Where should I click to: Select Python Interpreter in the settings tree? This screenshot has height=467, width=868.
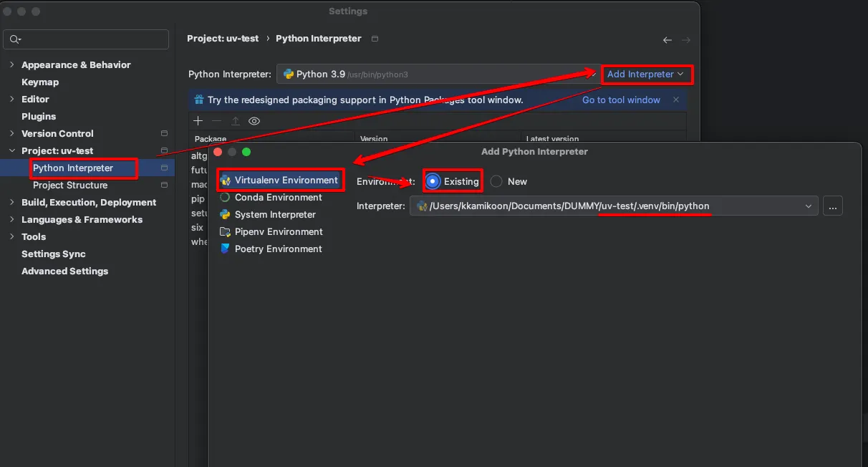pyautogui.click(x=73, y=168)
